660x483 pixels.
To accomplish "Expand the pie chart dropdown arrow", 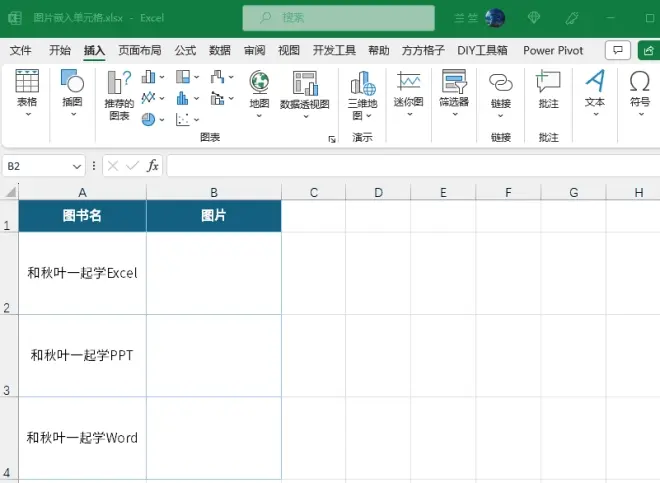I will tap(162, 120).
